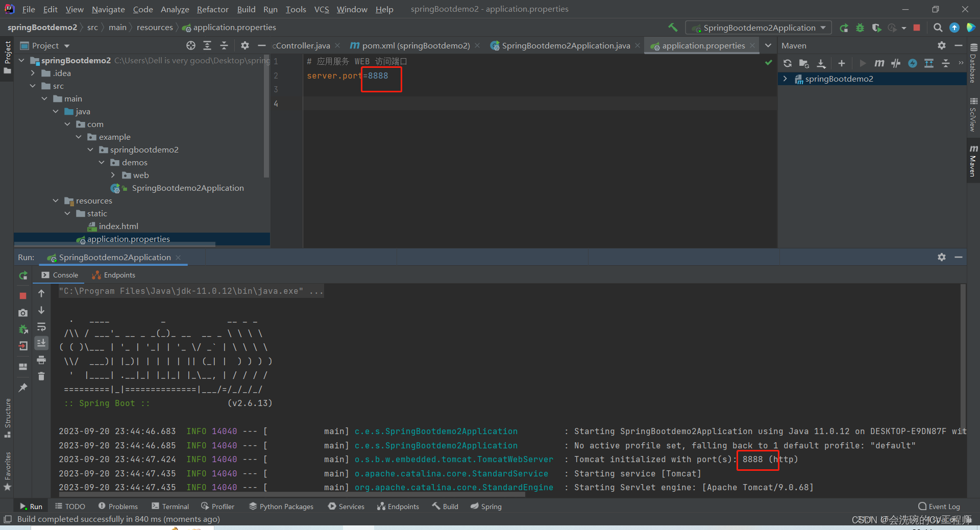Collapse all in the Project panel

[224, 45]
